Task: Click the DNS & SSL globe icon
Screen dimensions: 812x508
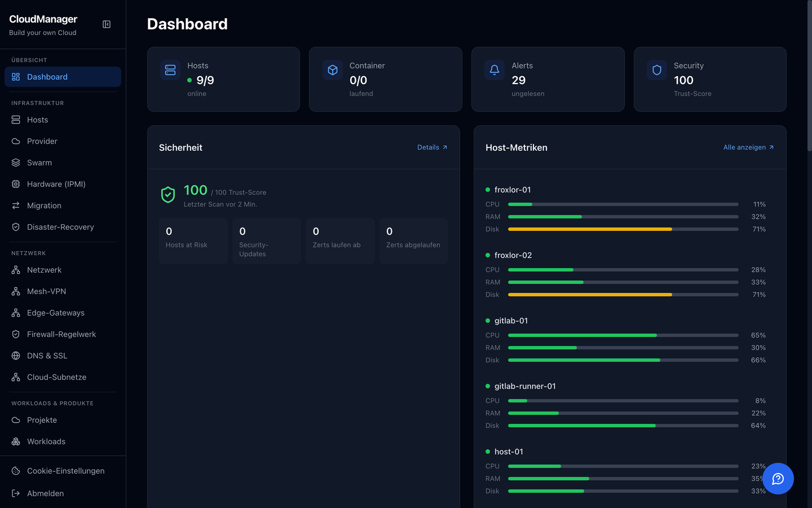Action: pos(16,356)
